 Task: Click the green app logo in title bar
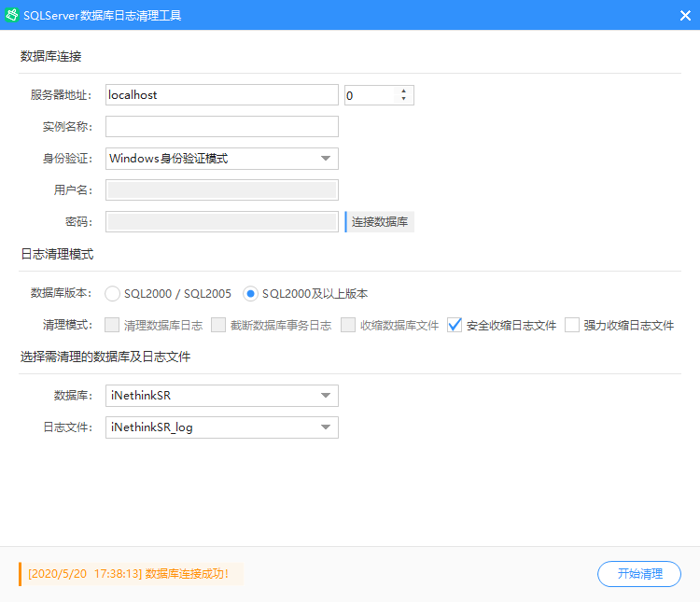[x=12, y=15]
